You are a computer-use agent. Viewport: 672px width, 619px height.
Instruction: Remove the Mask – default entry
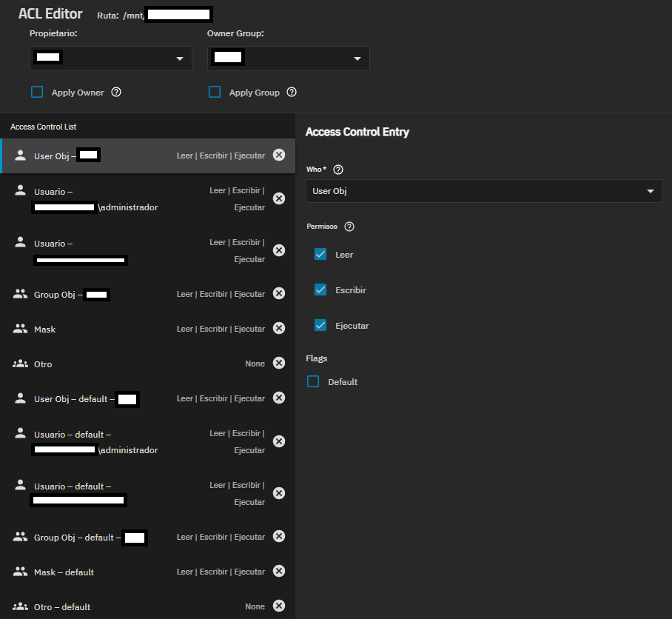coord(279,571)
